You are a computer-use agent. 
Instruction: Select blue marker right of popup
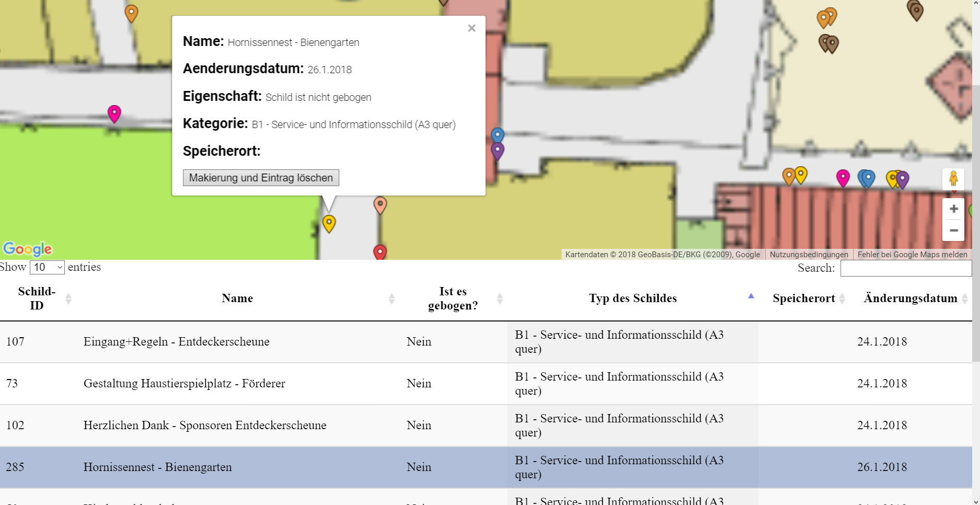tap(498, 135)
